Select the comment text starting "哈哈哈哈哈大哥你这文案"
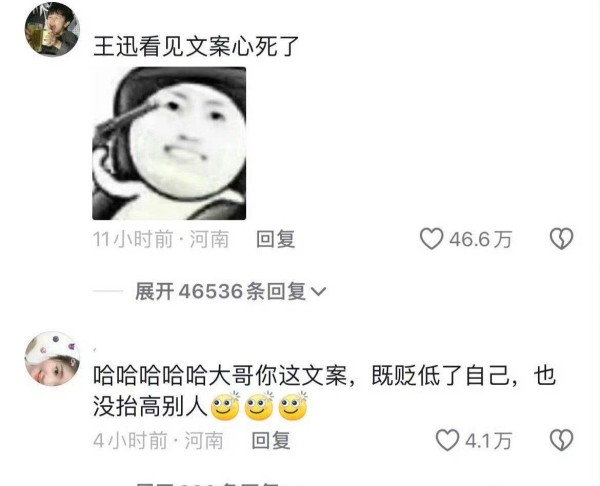600x486 pixels. click(324, 391)
